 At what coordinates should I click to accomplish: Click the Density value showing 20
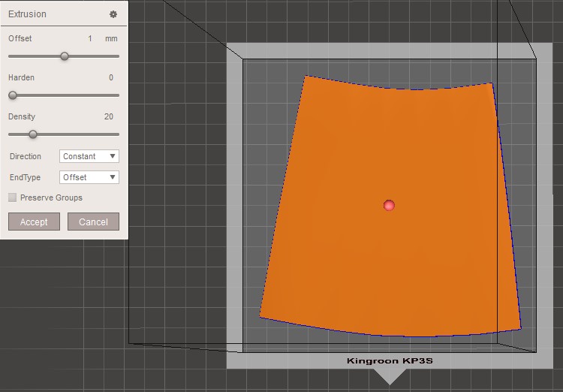[108, 116]
